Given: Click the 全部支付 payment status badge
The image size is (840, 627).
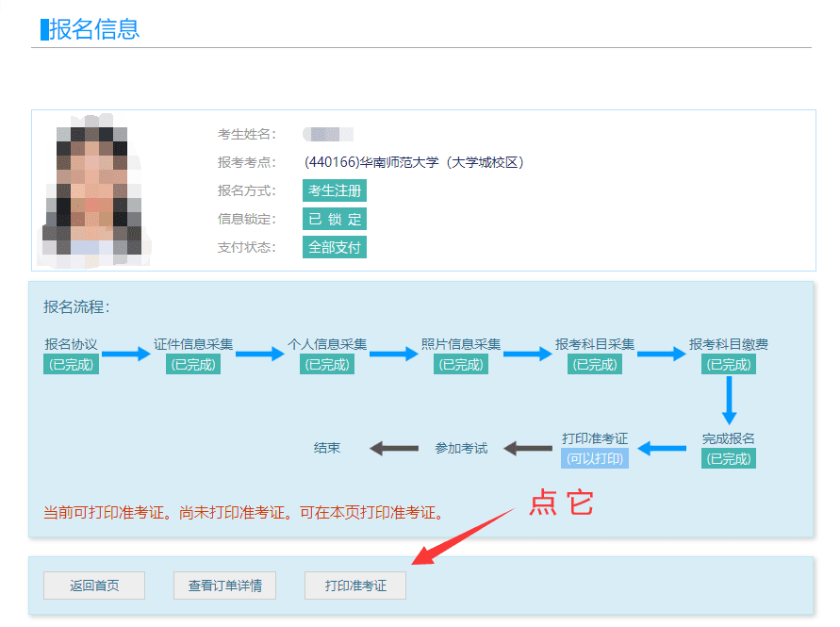Looking at the screenshot, I should tap(335, 247).
